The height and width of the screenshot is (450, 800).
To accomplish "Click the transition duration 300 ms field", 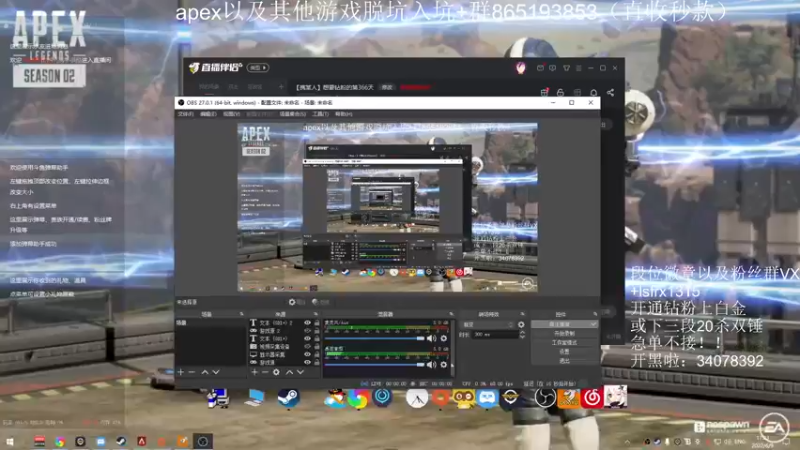I will click(x=495, y=335).
